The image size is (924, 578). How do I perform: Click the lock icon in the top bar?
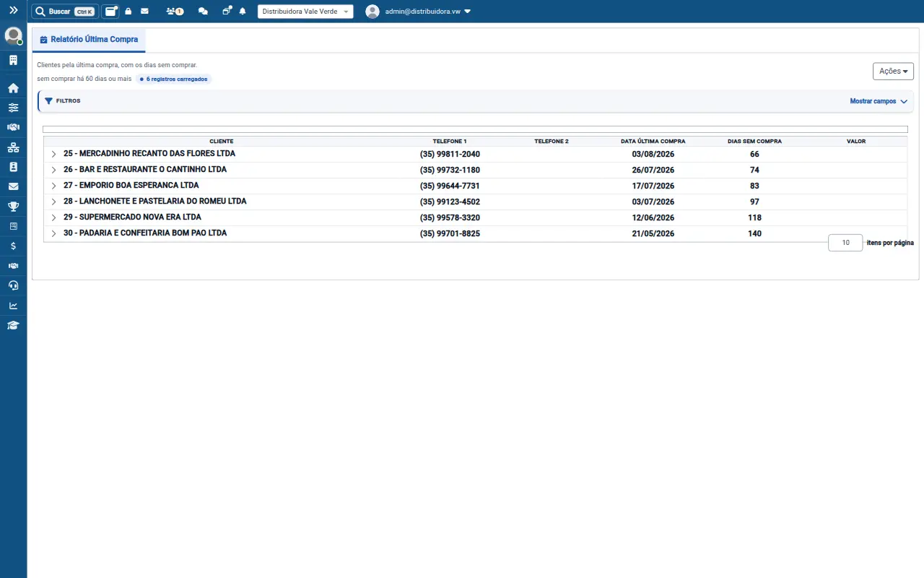tap(128, 12)
